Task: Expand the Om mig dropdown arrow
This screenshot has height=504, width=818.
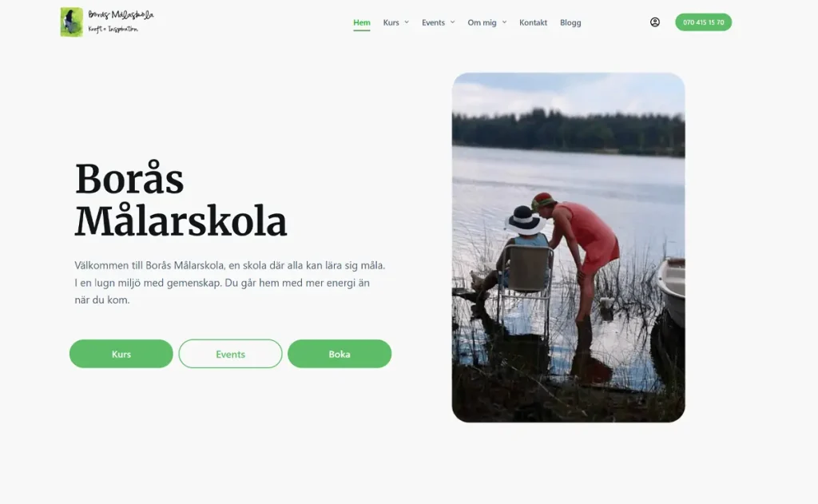Action: click(504, 22)
